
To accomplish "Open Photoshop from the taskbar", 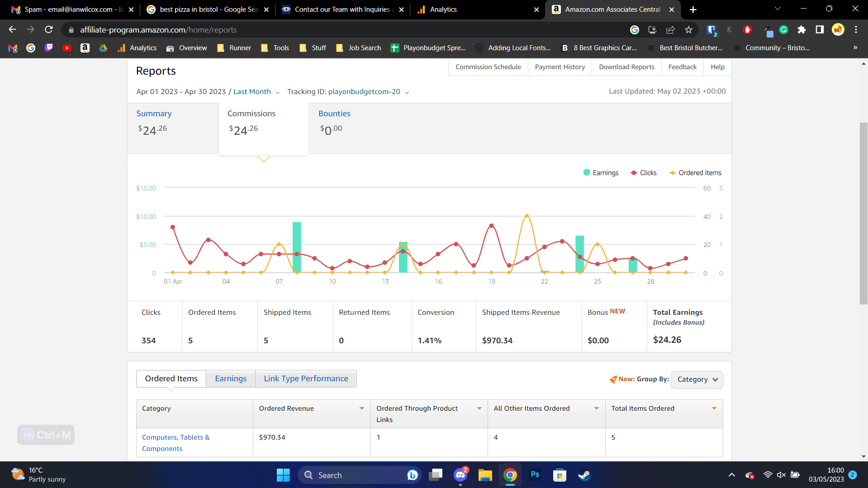I will 535,475.
